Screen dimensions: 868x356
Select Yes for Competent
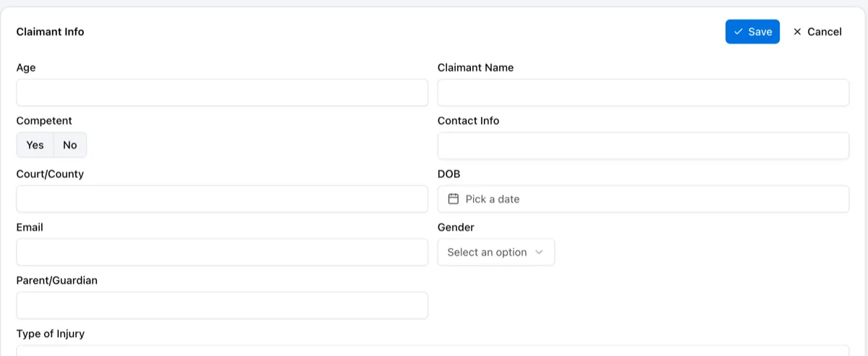point(35,145)
